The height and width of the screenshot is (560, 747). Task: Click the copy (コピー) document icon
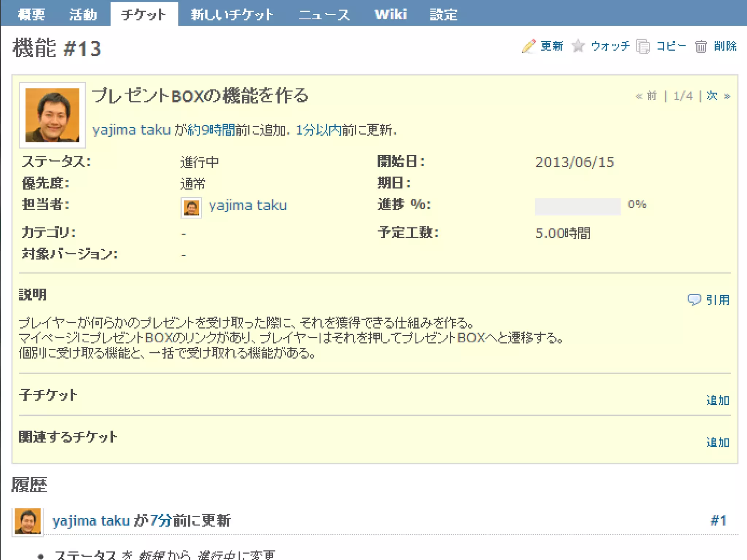(x=643, y=46)
